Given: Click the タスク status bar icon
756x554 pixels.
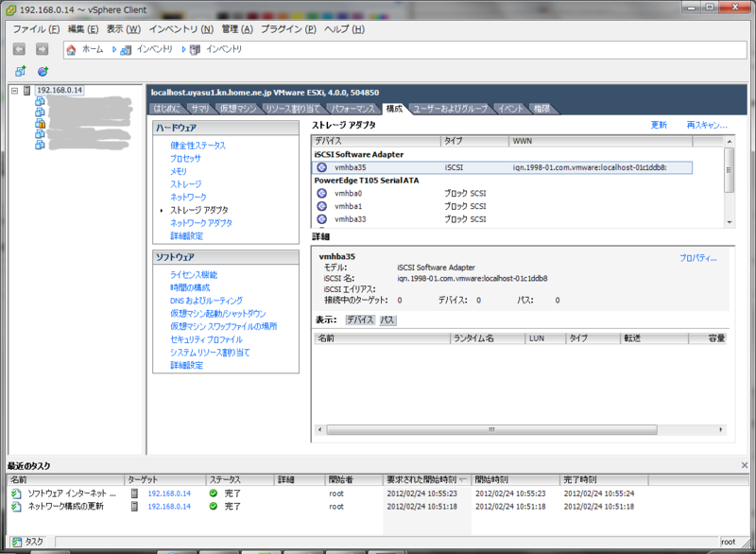Looking at the screenshot, I should (16, 542).
